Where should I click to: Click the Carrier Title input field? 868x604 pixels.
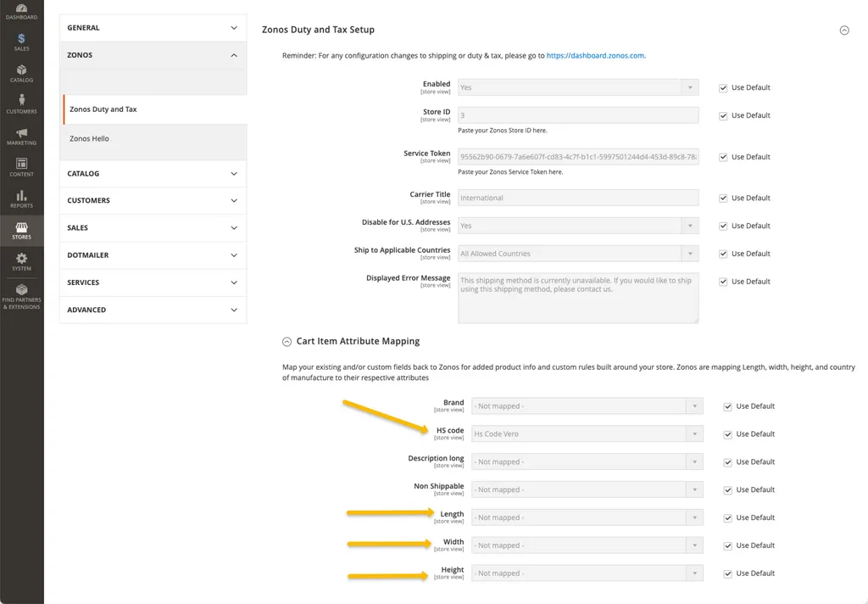tap(578, 198)
